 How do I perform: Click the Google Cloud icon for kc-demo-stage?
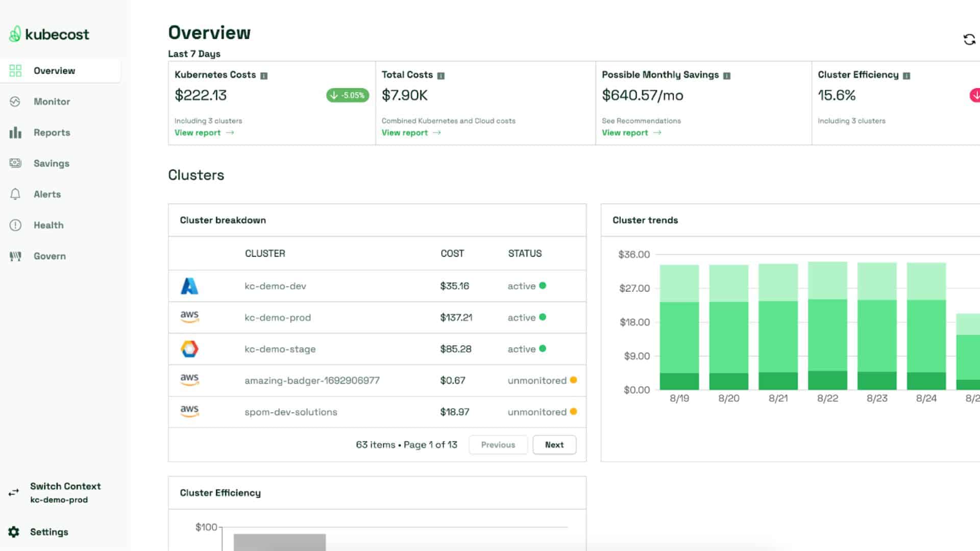tap(189, 349)
